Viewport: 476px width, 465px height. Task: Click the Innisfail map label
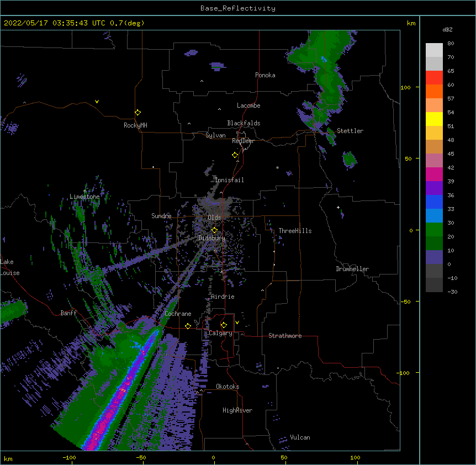tap(229, 180)
